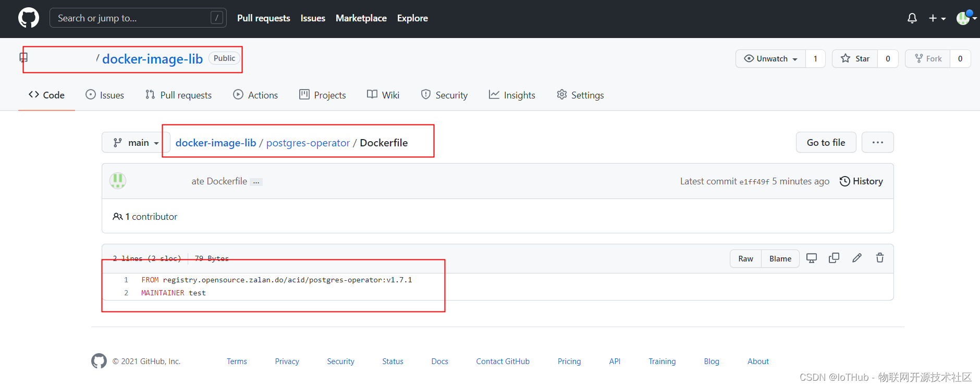The width and height of the screenshot is (980, 387).
Task: Open the Raw file view
Action: tap(745, 259)
